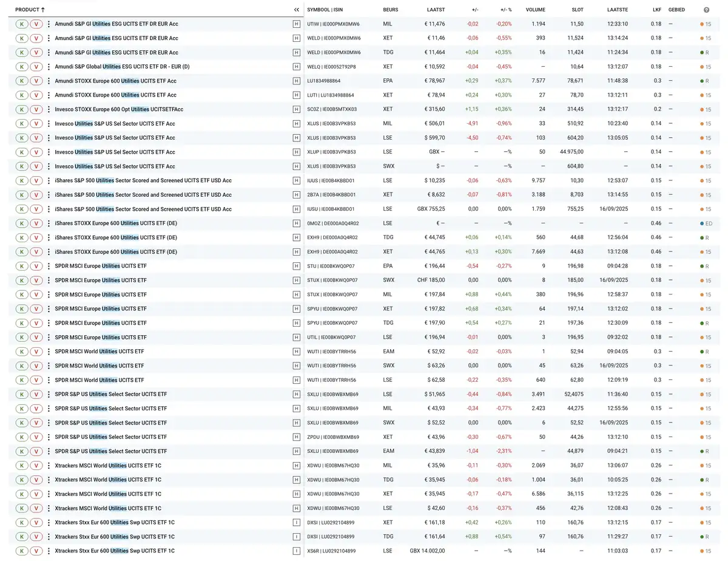
Task: Click the V sell button for Invesco STOXX Europe 600 Opt Utilities
Action: click(x=36, y=109)
